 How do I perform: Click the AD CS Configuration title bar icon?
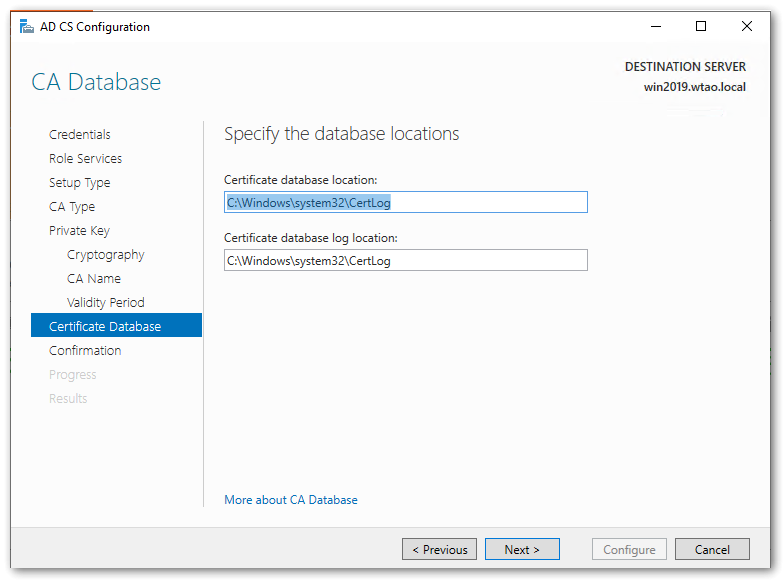26,26
